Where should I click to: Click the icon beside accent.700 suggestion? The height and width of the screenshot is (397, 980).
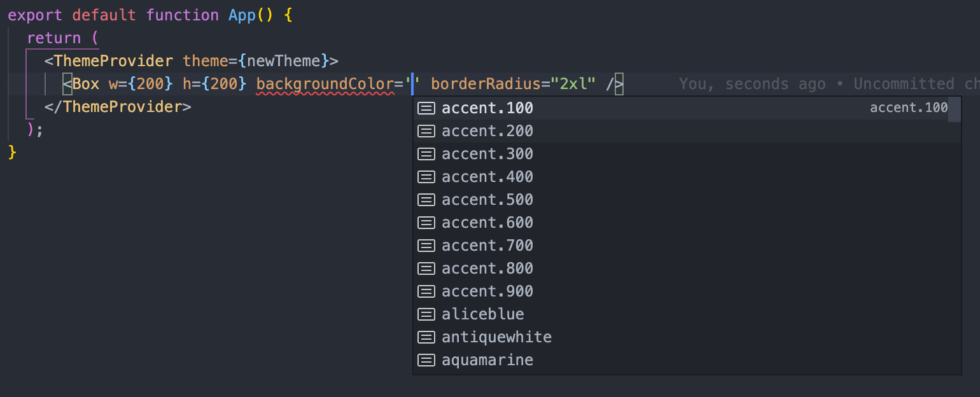[426, 246]
